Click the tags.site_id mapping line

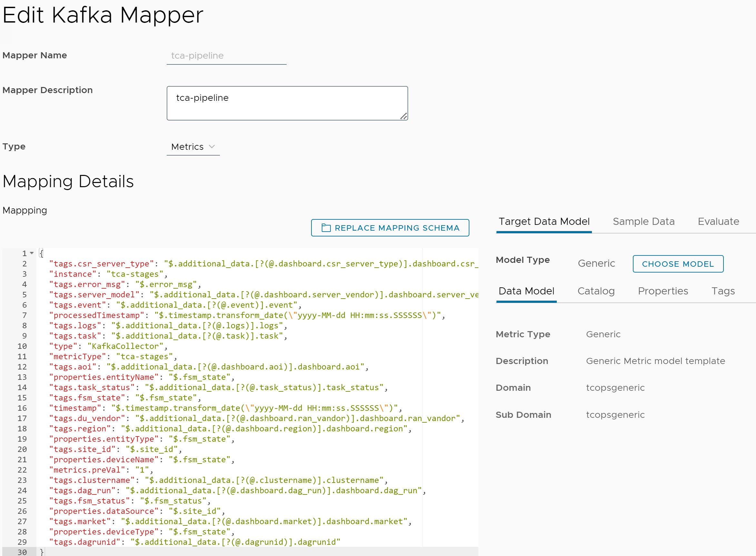[x=115, y=449]
